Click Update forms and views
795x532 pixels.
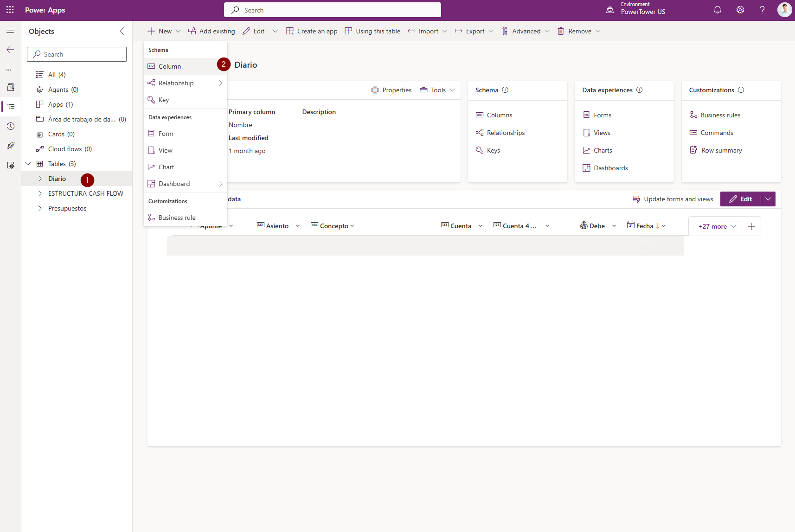coord(673,199)
